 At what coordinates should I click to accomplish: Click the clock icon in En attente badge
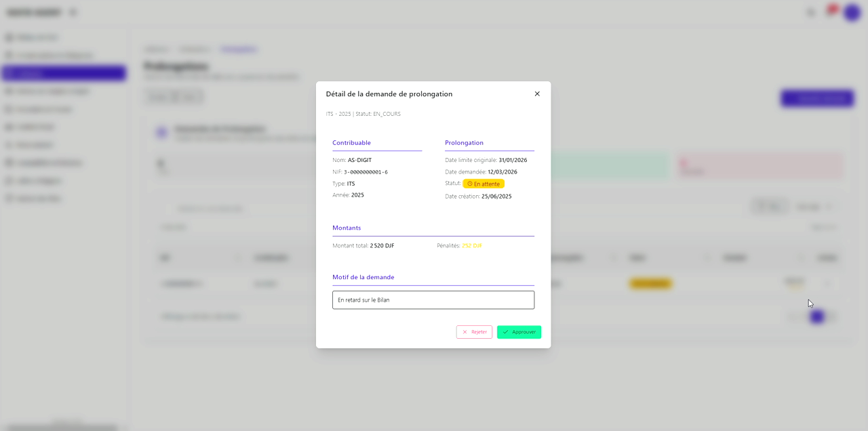coord(469,184)
